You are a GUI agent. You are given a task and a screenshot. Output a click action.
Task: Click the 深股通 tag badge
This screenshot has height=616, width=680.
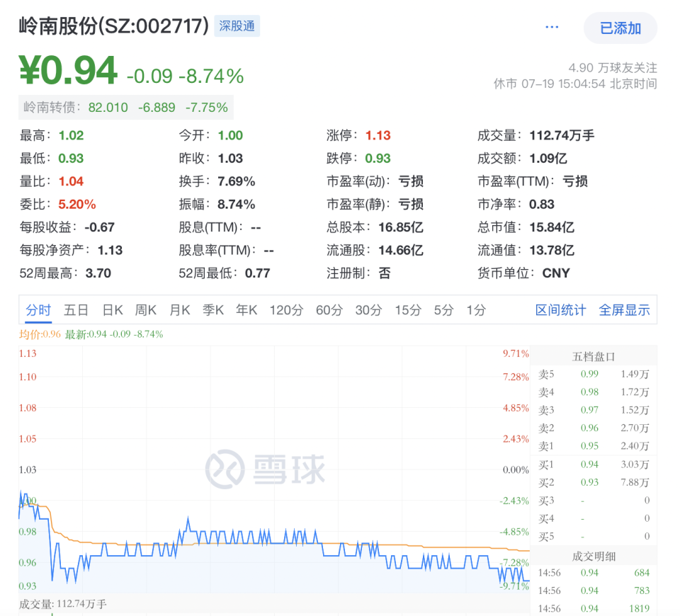pyautogui.click(x=237, y=26)
